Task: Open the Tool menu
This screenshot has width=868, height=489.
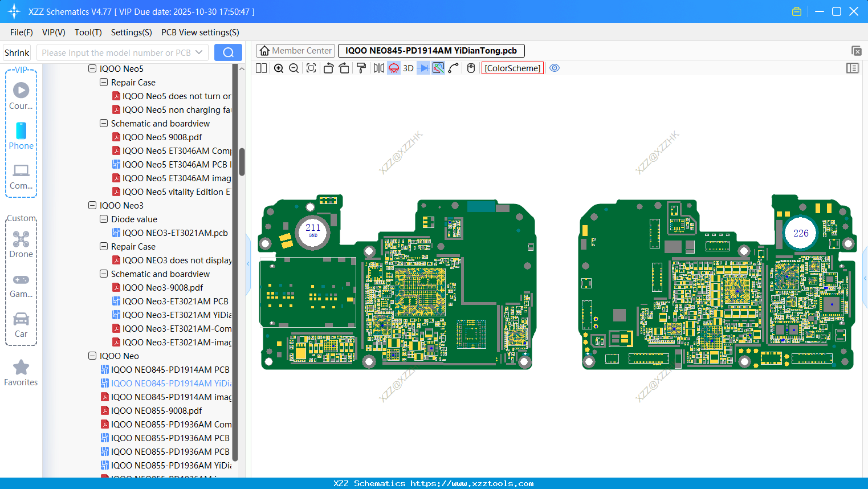Action: (x=88, y=32)
